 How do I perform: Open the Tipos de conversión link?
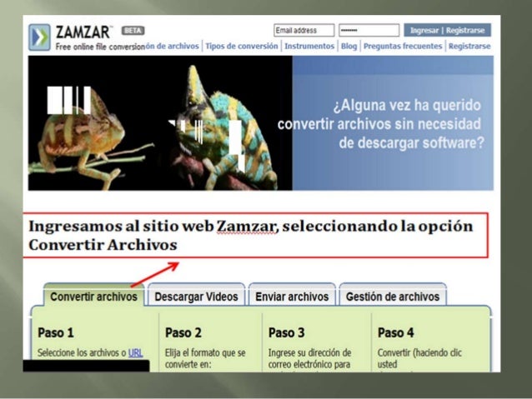242,46
